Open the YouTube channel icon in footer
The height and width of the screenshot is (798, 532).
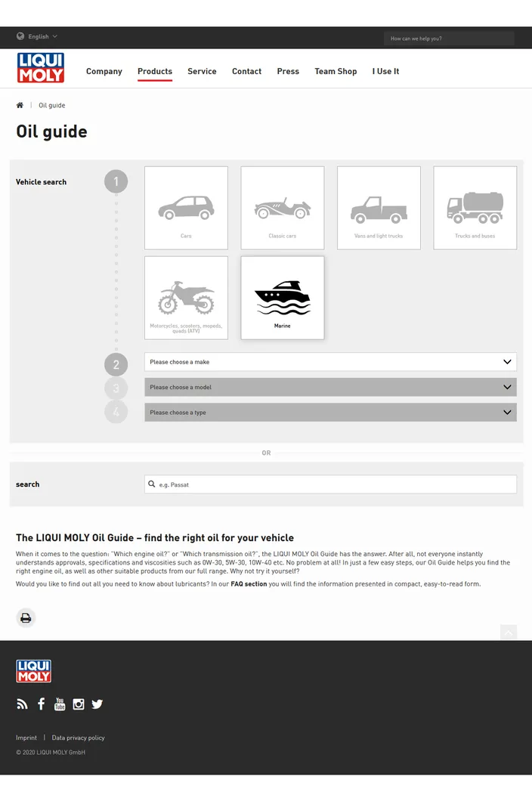[x=60, y=704]
